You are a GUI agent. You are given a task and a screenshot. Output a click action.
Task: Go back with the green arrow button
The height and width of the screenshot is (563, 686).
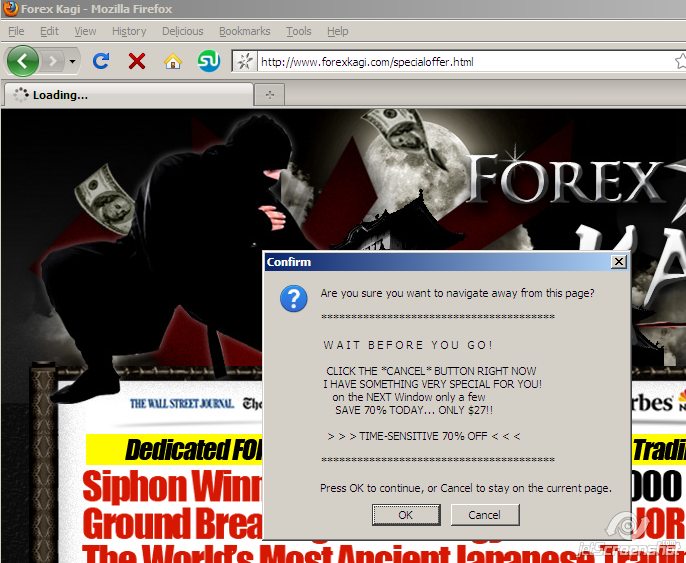23,61
